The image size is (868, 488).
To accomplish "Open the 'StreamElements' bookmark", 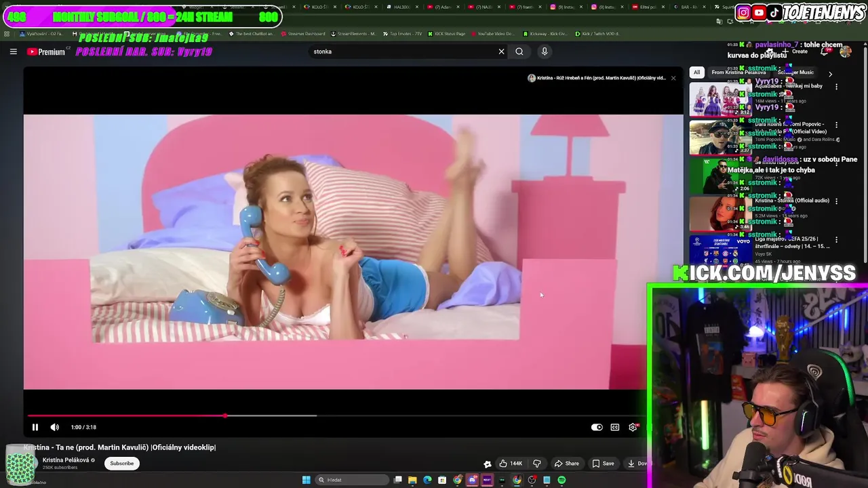I will 353,33.
